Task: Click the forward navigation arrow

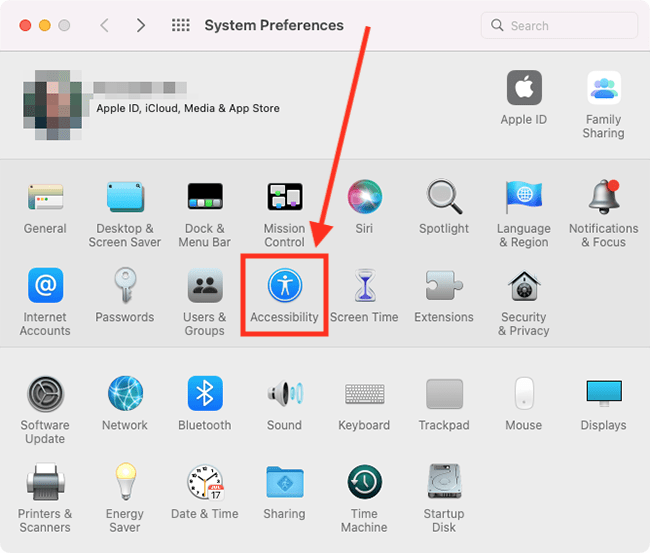Action: 141,25
